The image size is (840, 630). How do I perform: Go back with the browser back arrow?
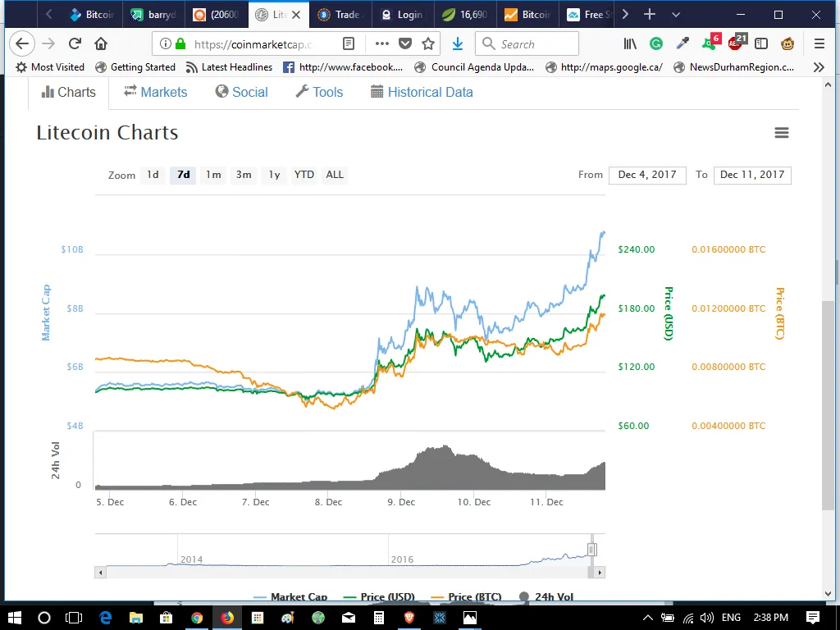pyautogui.click(x=22, y=44)
